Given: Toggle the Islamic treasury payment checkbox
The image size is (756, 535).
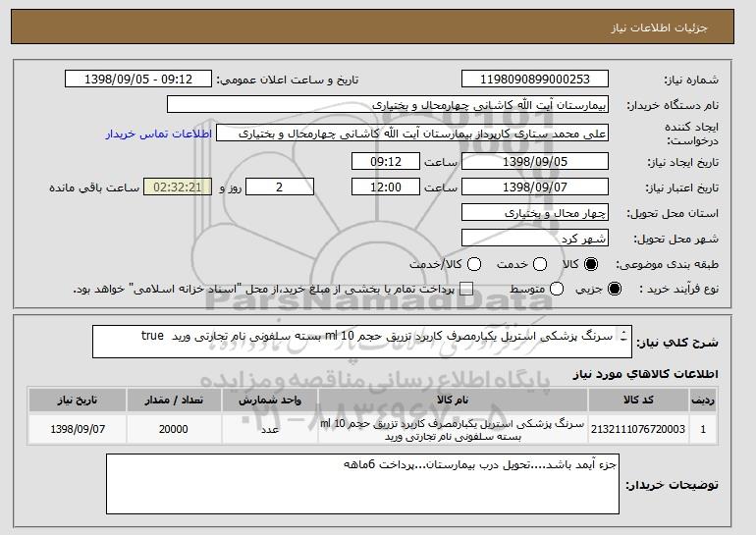Looking at the screenshot, I should [x=466, y=289].
